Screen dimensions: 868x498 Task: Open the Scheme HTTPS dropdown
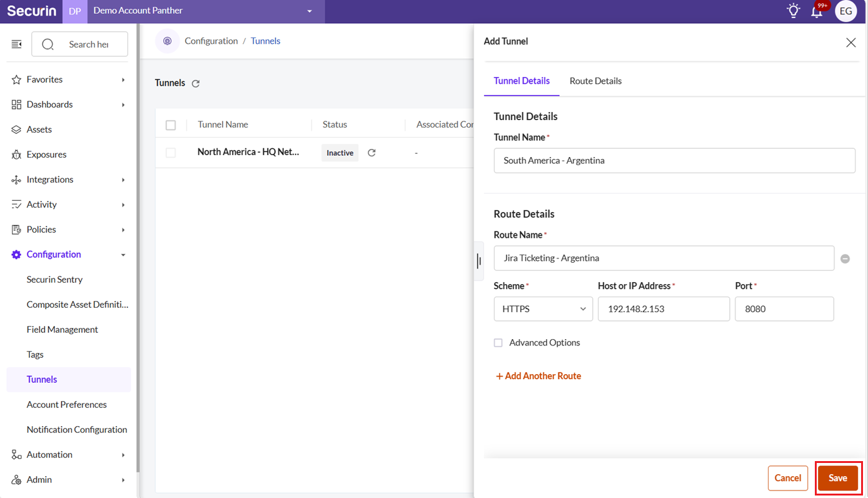tap(543, 309)
